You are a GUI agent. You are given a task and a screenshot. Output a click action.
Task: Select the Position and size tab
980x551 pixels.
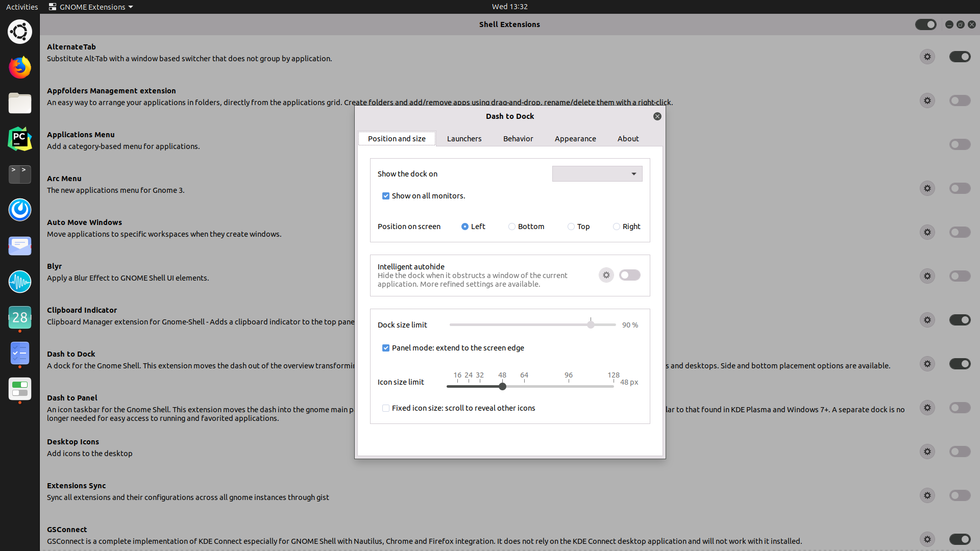tap(397, 139)
